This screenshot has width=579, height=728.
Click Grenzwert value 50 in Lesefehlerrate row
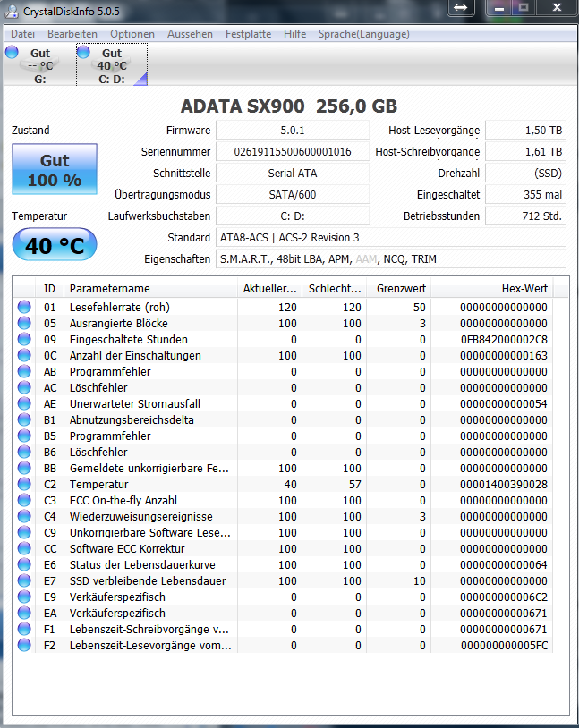click(419, 308)
